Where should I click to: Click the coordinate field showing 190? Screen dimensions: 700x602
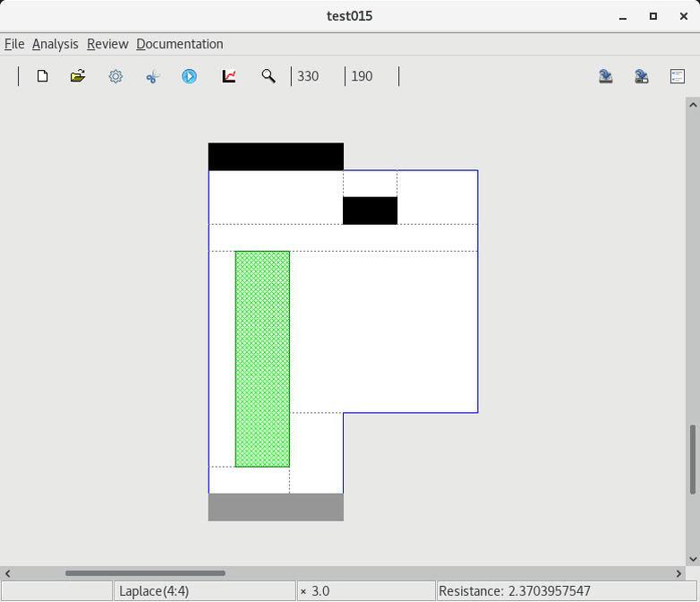click(371, 76)
